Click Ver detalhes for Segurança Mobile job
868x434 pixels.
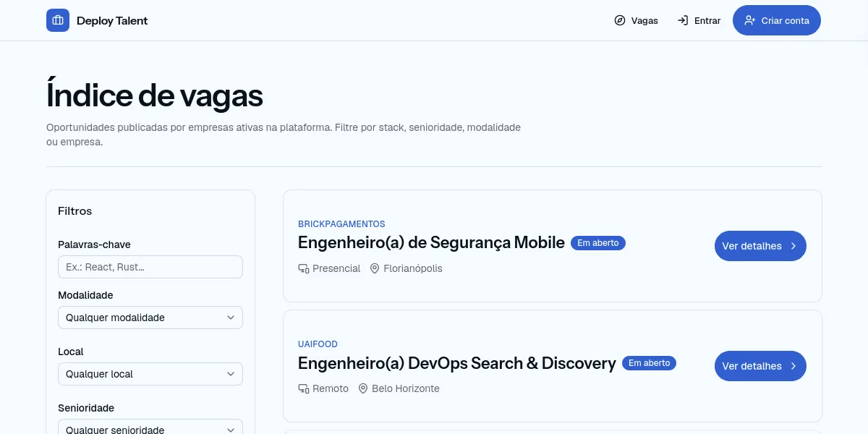[760, 246]
